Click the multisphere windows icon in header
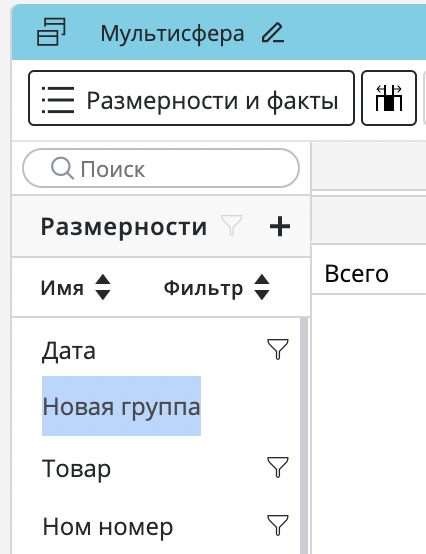This screenshot has height=554, width=426. click(x=51, y=32)
